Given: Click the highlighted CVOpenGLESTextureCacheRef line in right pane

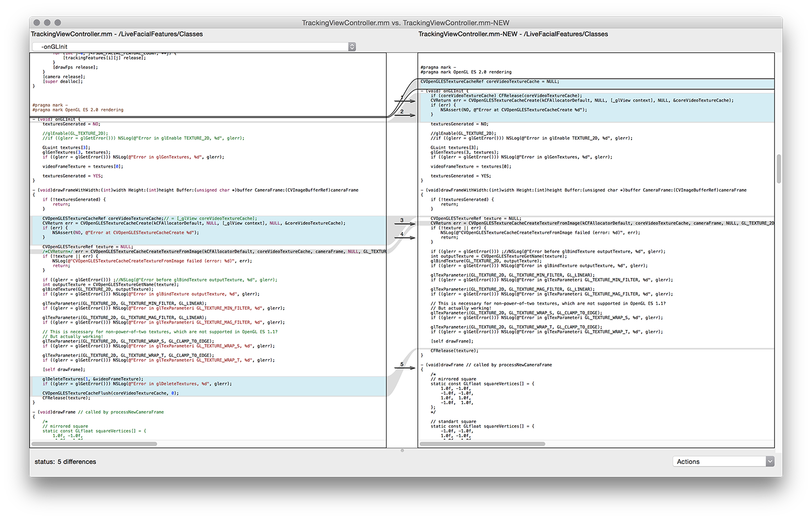Looking at the screenshot, I should click(490, 82).
